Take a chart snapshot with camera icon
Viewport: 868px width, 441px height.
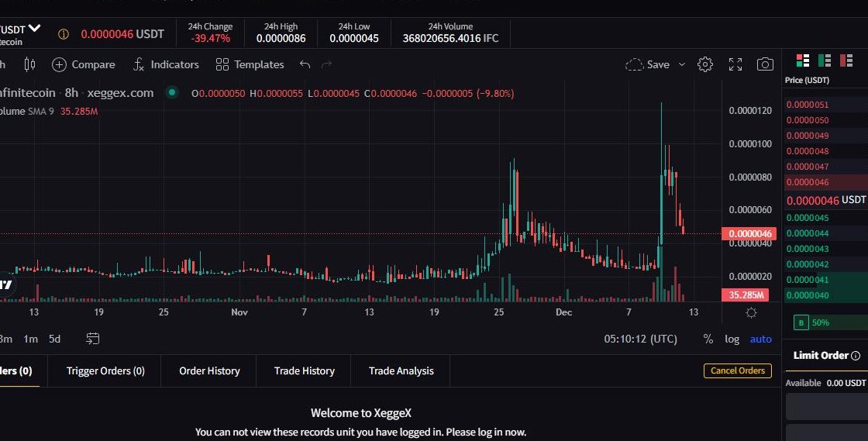coord(765,65)
